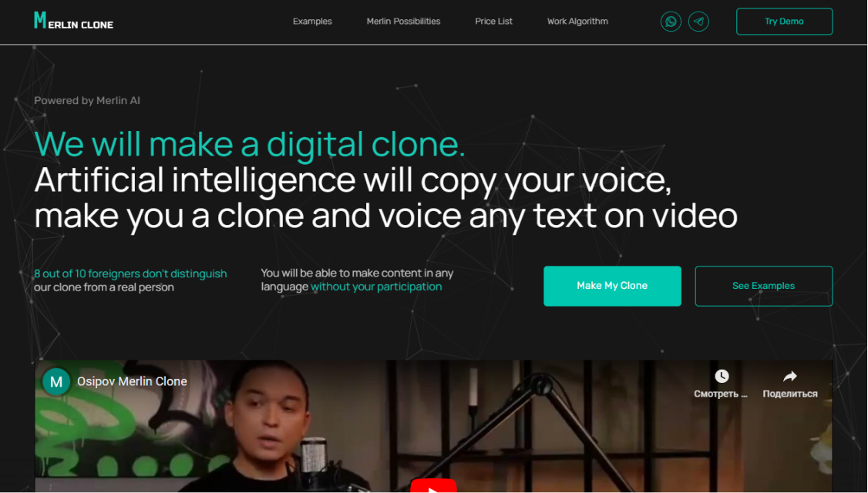
Task: Select Work Algorithm in the navigation
Action: click(x=577, y=22)
